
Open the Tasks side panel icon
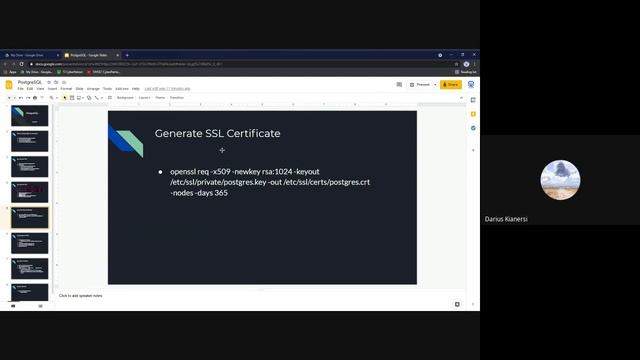coord(473,128)
